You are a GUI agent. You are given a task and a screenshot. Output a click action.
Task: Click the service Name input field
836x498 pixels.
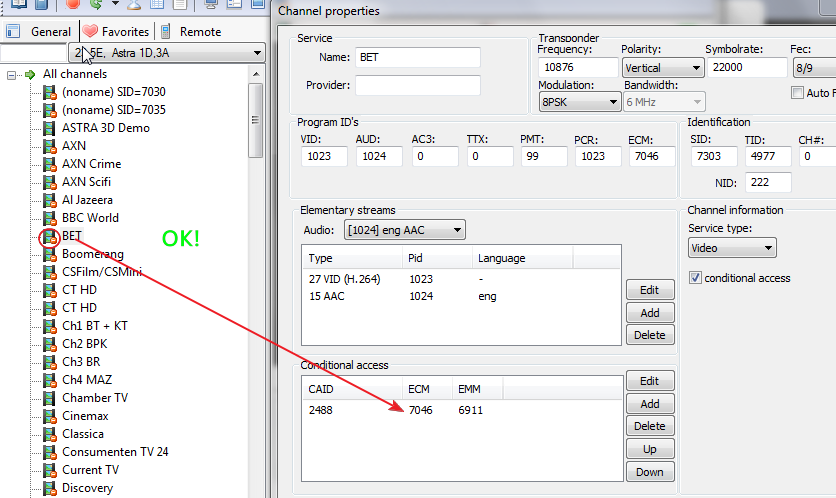coord(417,58)
